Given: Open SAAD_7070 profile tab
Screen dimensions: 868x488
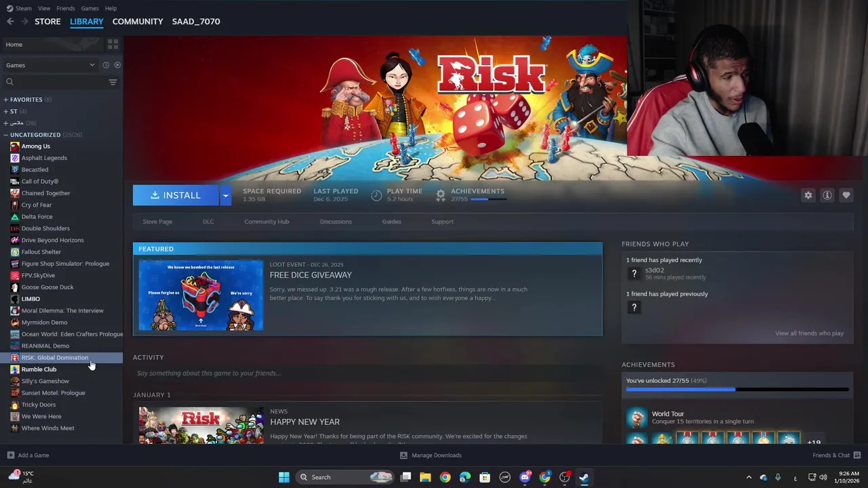Looking at the screenshot, I should coord(196,22).
